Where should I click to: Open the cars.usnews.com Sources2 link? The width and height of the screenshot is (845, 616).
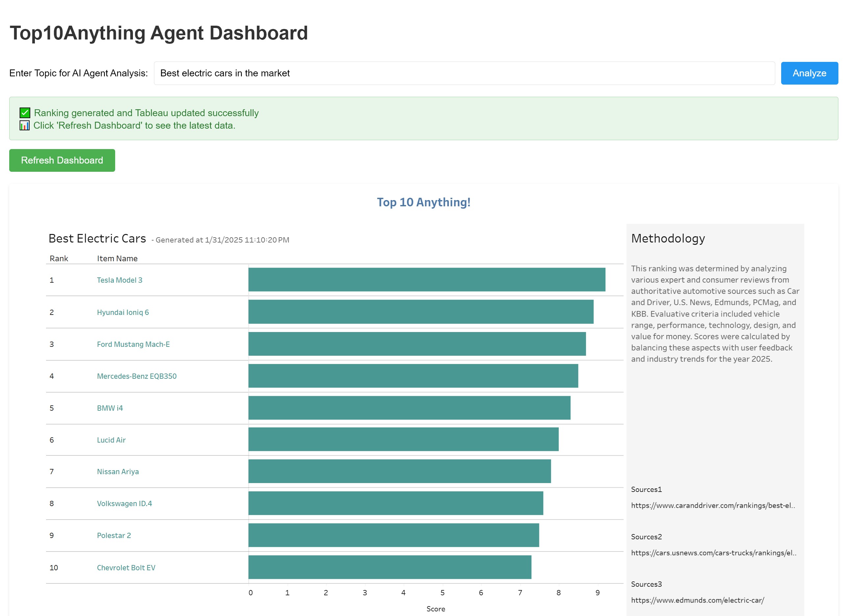click(713, 552)
